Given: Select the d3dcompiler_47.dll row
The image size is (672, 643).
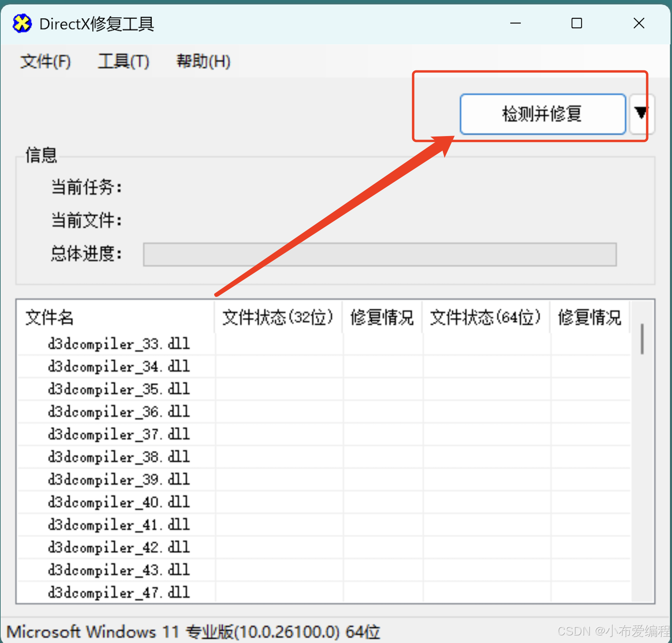Looking at the screenshot, I should (x=324, y=593).
